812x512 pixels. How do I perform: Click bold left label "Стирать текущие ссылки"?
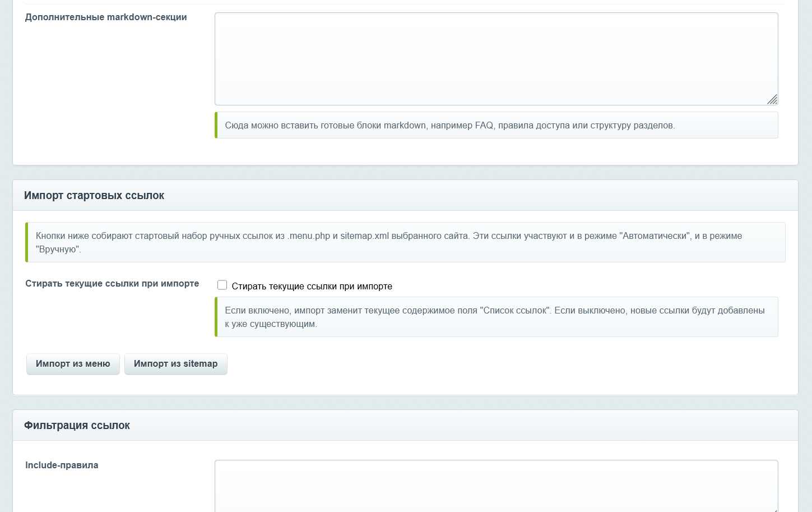click(112, 284)
